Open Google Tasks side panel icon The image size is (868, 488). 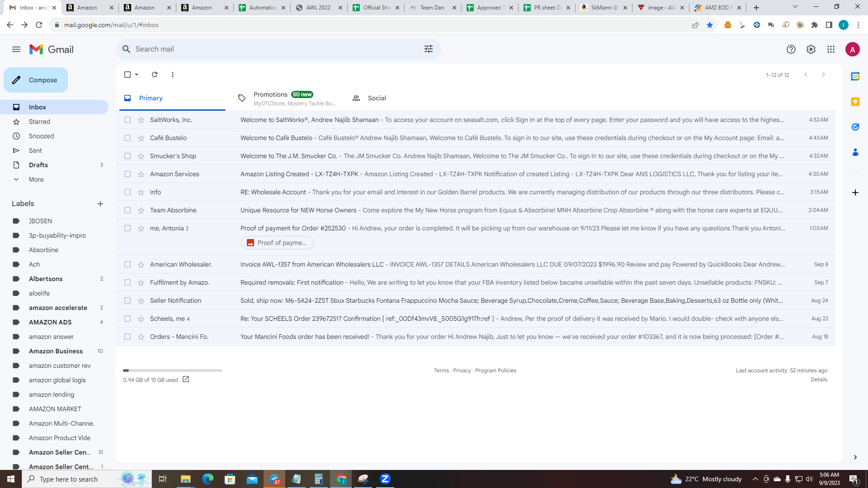click(855, 127)
